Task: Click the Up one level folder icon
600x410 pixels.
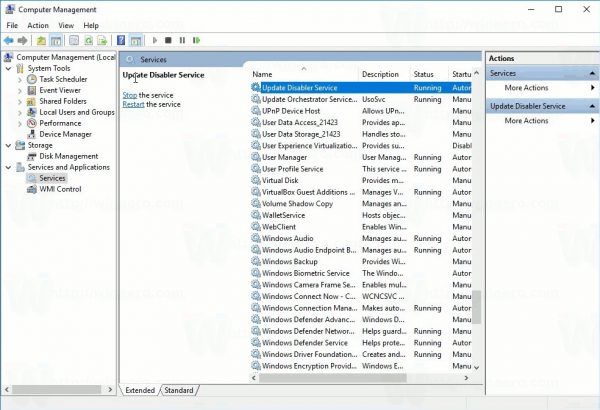Action: [41, 40]
